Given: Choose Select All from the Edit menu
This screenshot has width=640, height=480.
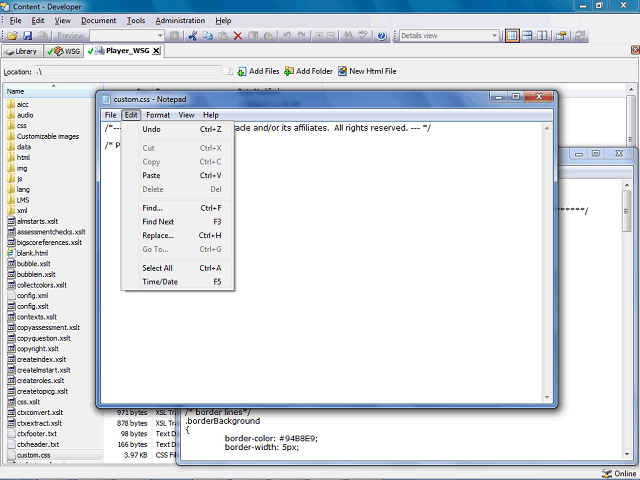Looking at the screenshot, I should point(178,268).
